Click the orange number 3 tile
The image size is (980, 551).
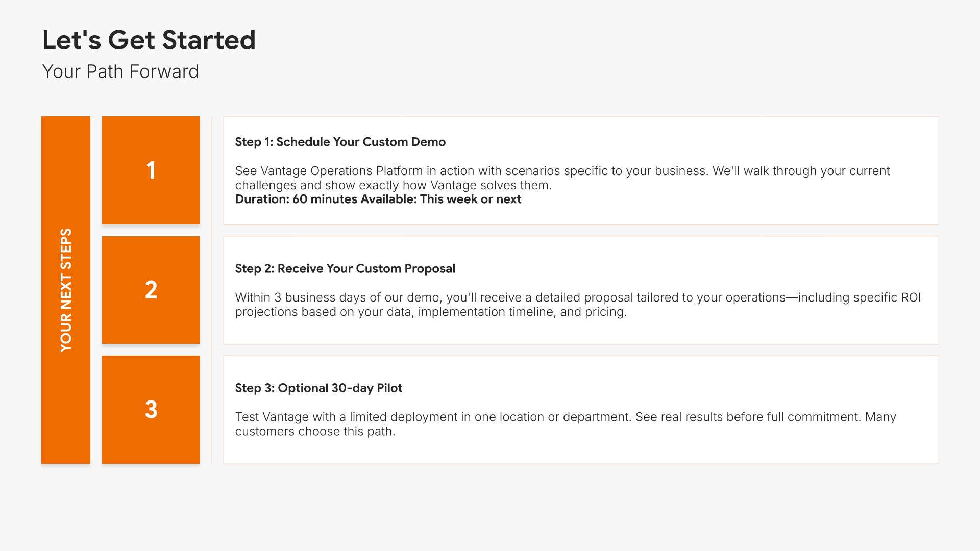(151, 410)
